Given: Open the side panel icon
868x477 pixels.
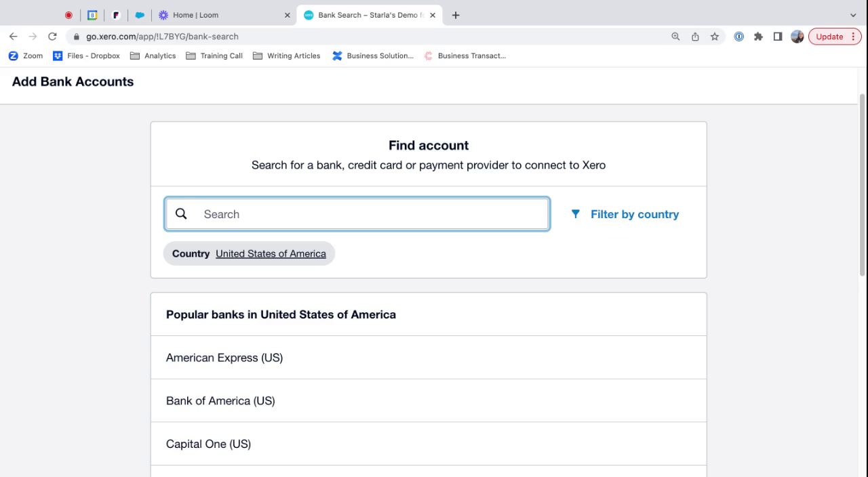Looking at the screenshot, I should point(778,37).
